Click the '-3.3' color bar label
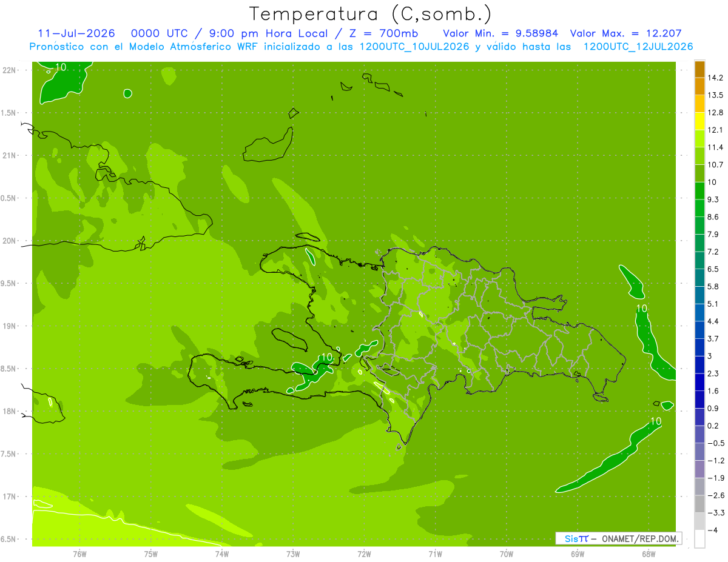Screen dimensions: 728x562 click(x=716, y=513)
